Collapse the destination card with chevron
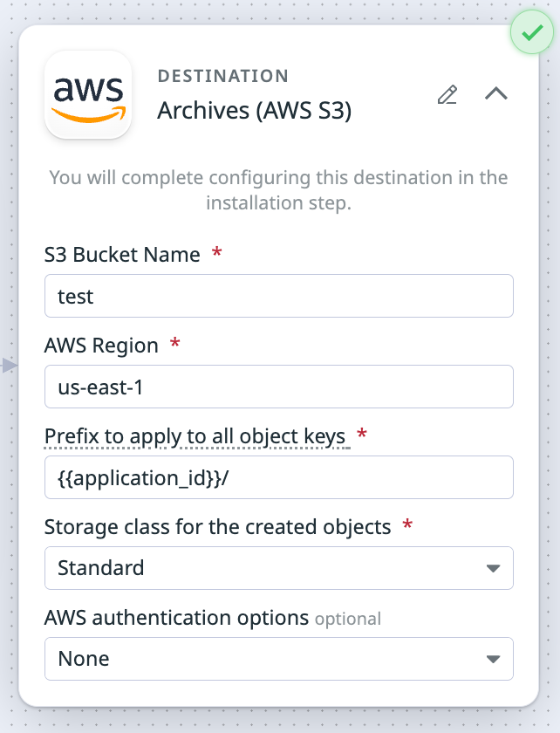 [496, 94]
